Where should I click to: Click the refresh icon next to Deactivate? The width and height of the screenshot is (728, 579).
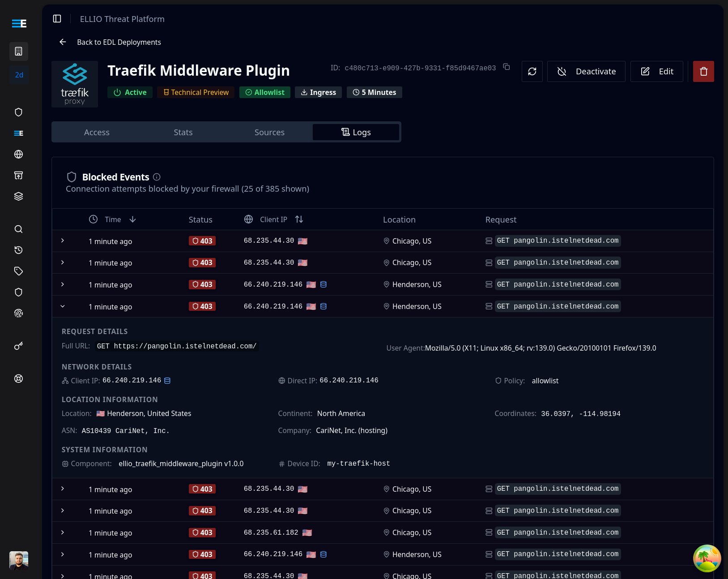[x=532, y=71]
